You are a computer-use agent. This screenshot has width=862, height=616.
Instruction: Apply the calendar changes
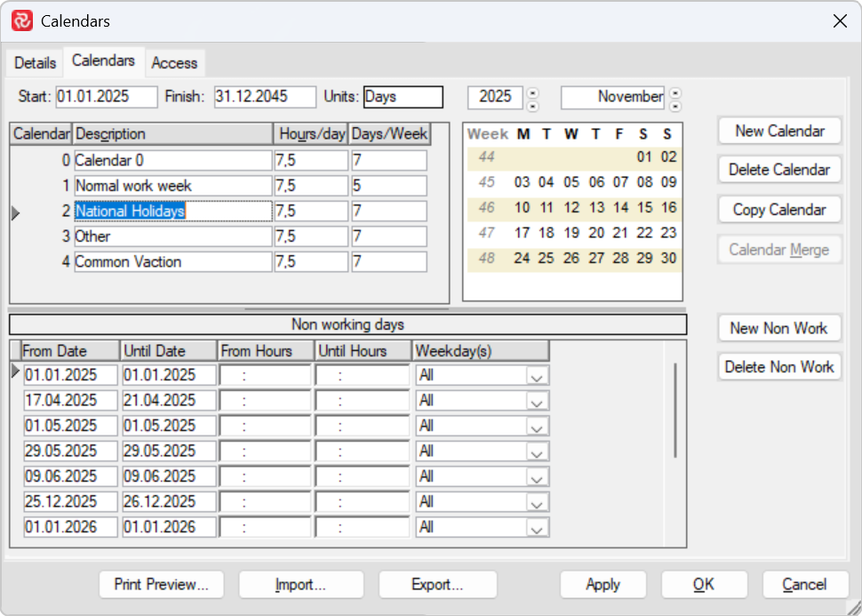(603, 584)
